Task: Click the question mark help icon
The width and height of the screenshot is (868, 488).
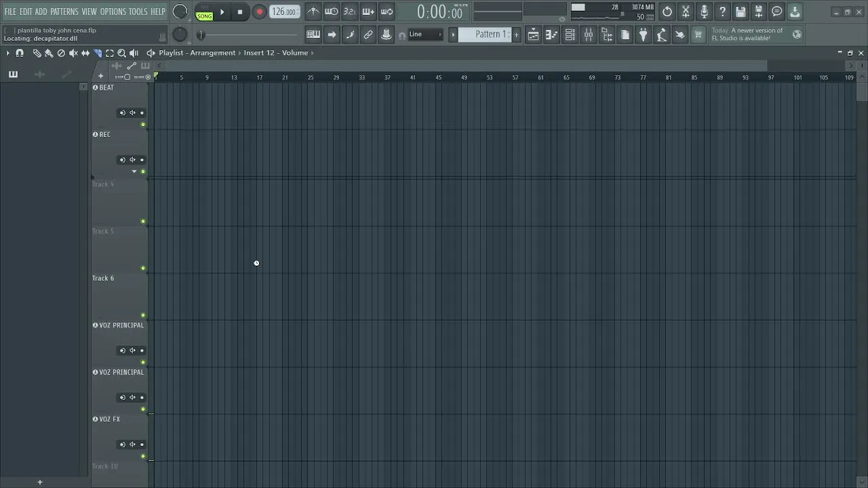Action: point(722,12)
